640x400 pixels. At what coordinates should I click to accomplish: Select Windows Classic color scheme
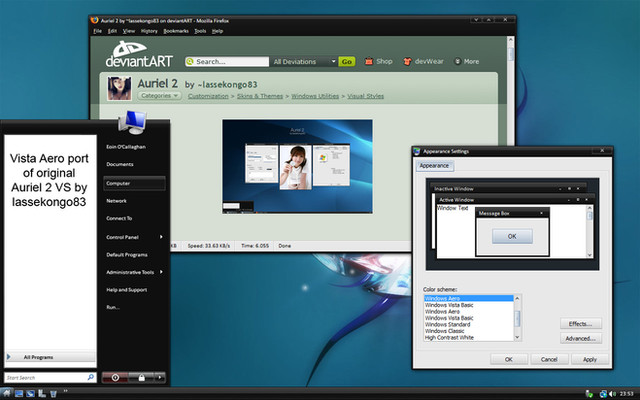469,331
